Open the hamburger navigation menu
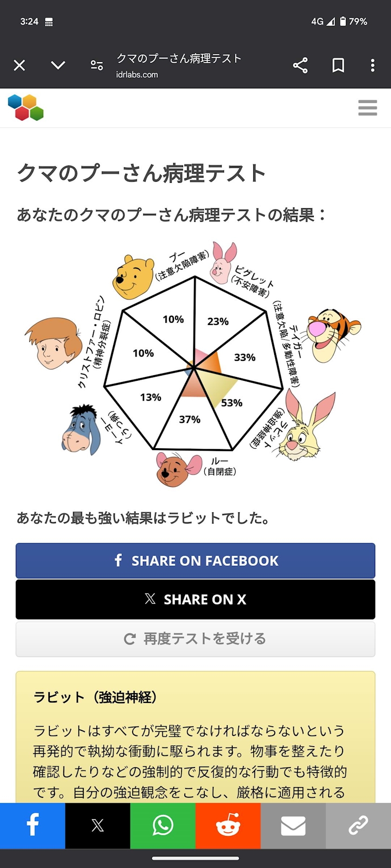The image size is (391, 868). 367,108
